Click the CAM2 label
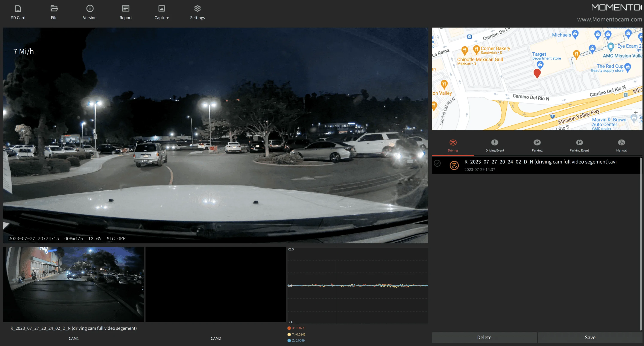Viewport: 644px width, 346px height. [216, 338]
